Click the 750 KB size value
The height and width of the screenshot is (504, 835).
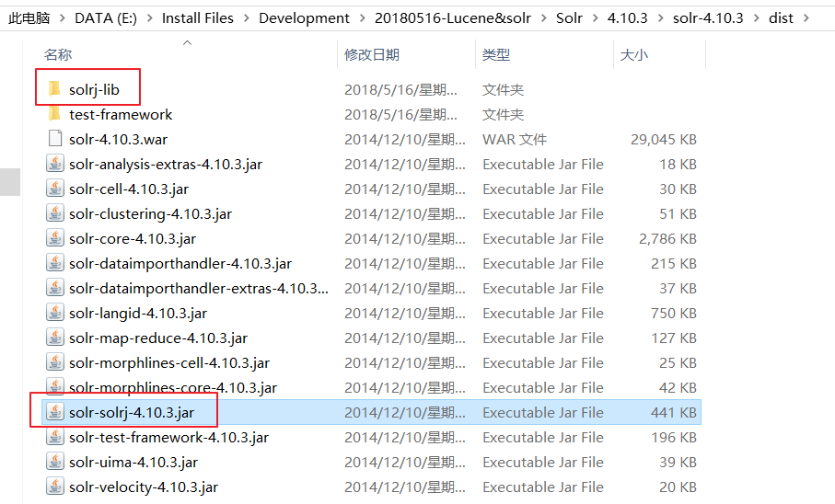674,313
